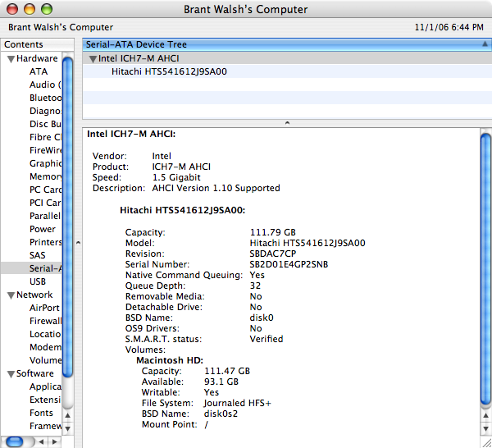The width and height of the screenshot is (492, 448).
Task: Select Intel ICH7-M AHCI device tree row
Action: [287, 59]
